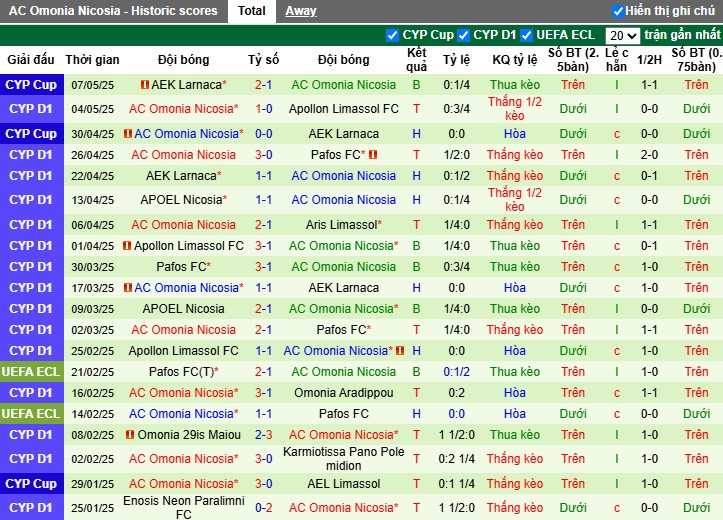723x520 pixels.
Task: Click the half-time score 2-0 on 26/04/25
Action: [649, 155]
